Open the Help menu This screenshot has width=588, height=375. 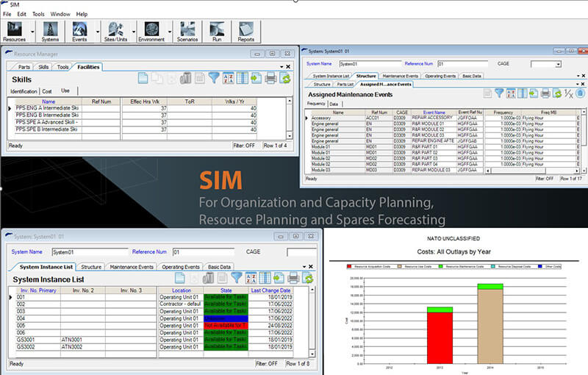tap(82, 14)
